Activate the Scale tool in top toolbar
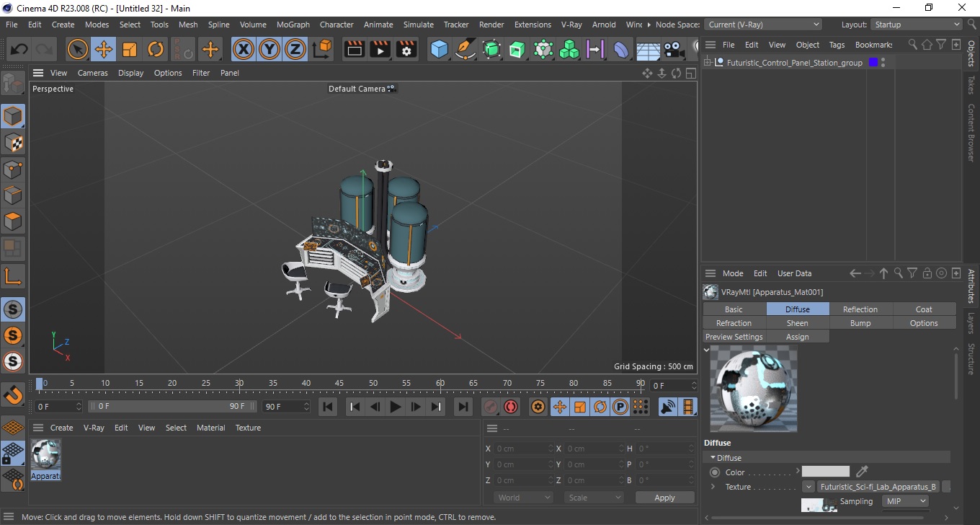 pyautogui.click(x=130, y=49)
